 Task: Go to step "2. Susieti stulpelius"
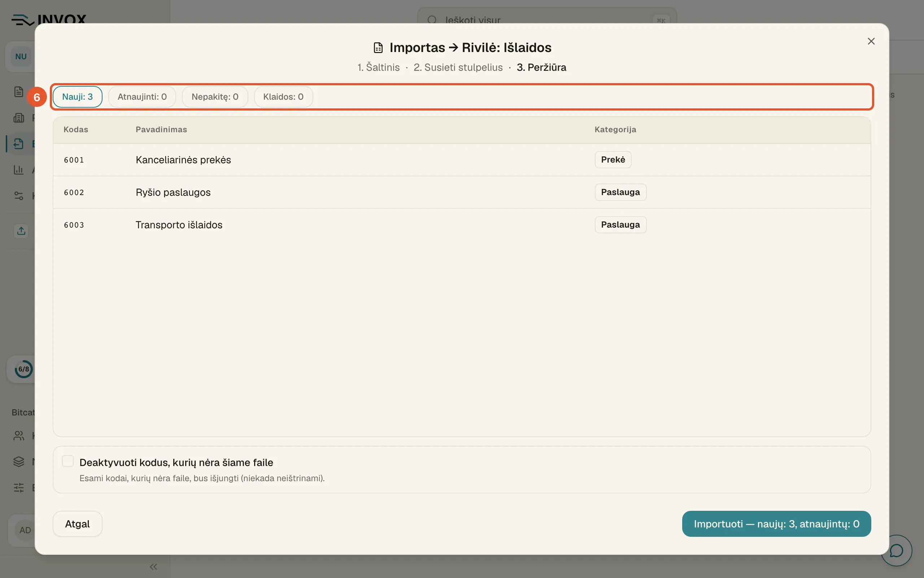click(458, 67)
